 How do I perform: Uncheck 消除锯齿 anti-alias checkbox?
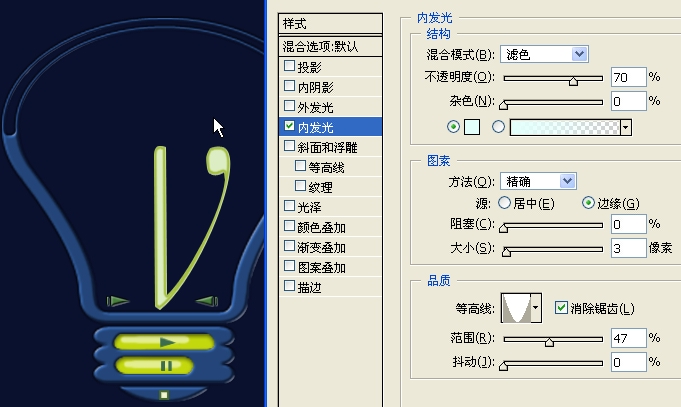click(x=561, y=308)
